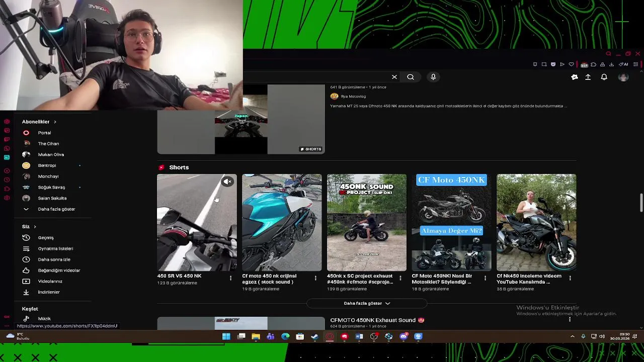Viewport: 644px width, 362px height.
Task: Open İndirilenler in sidebar
Action: [x=49, y=292]
